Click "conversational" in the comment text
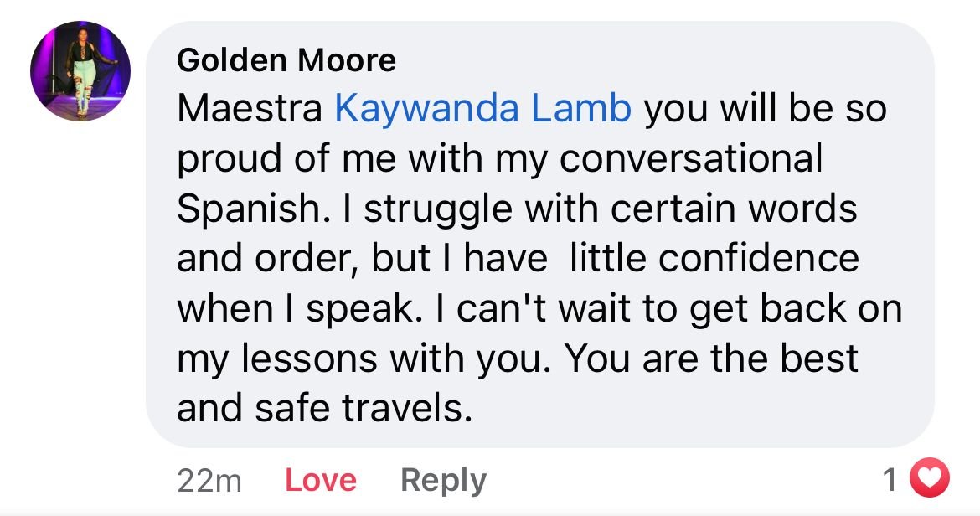 coord(691,160)
